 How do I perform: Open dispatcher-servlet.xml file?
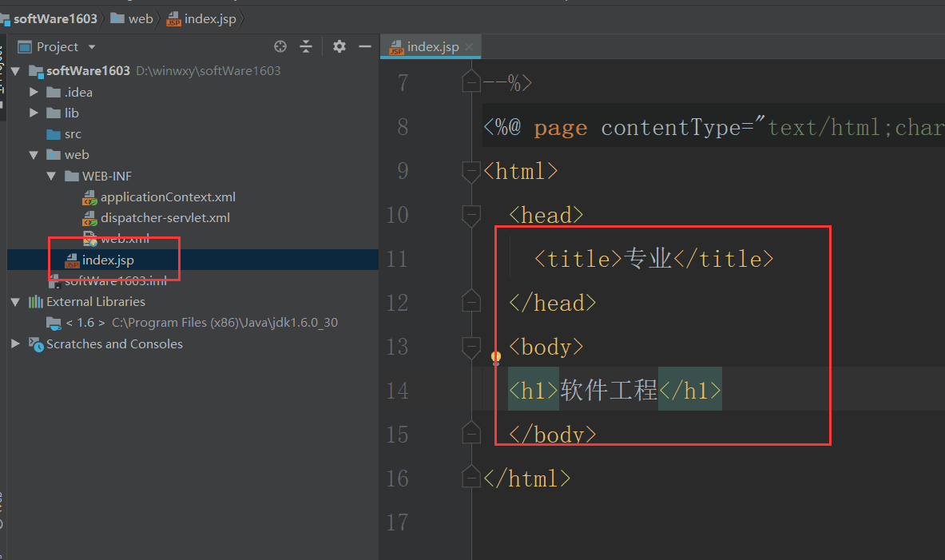coord(165,217)
